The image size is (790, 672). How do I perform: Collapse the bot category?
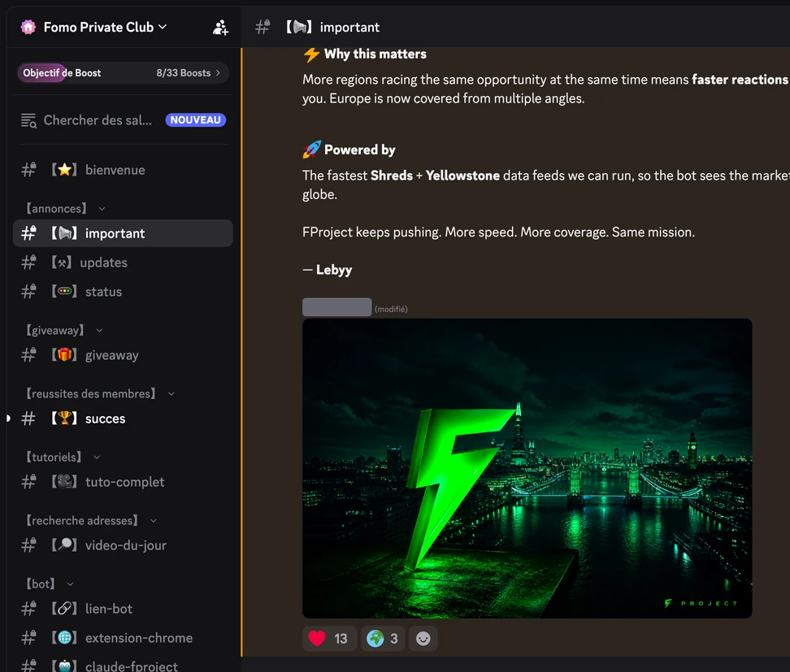(50, 584)
